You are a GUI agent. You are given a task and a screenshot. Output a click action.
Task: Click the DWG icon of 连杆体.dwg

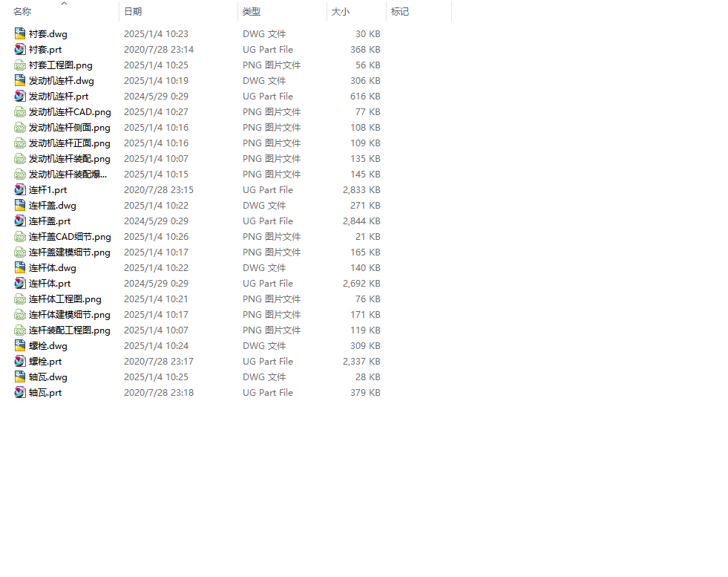tap(19, 267)
